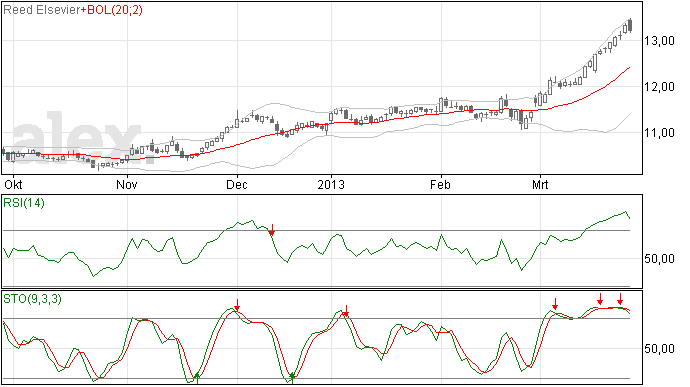Viewport: 690px width, 387px height.
Task: Click the 13,00 price axis value
Action: (x=659, y=41)
